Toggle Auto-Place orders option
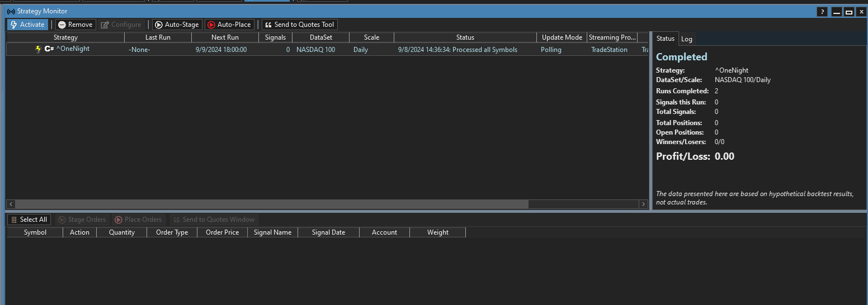 (229, 25)
